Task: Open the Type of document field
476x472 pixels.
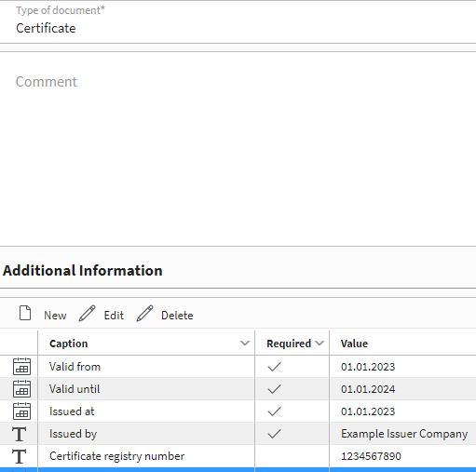Action: pyautogui.click(x=238, y=21)
